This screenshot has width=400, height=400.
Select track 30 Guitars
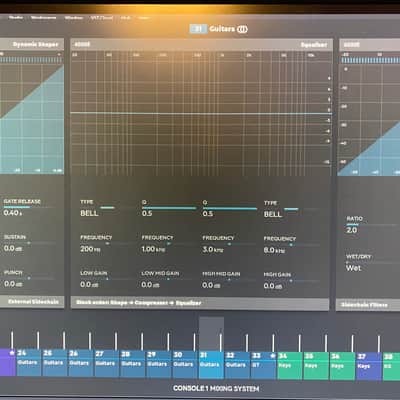(x=184, y=364)
